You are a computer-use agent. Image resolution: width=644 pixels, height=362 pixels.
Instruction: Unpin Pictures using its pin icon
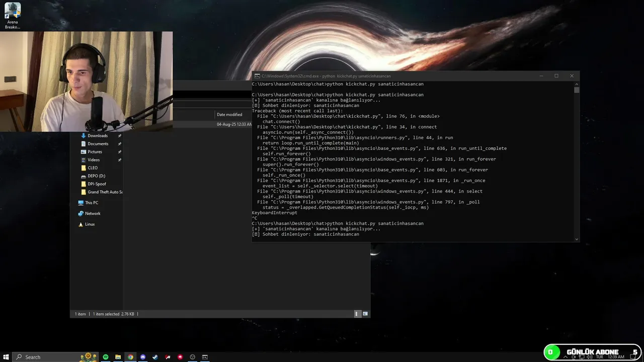click(120, 152)
